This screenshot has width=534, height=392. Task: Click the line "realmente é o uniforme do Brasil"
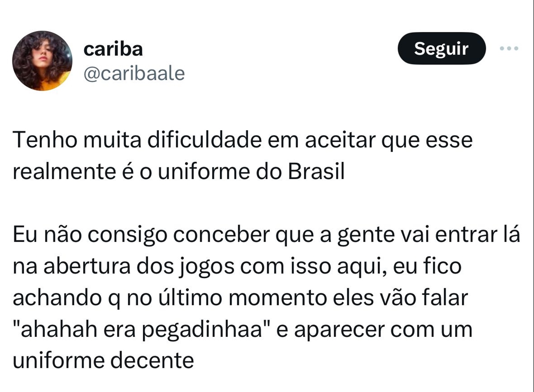point(179,172)
